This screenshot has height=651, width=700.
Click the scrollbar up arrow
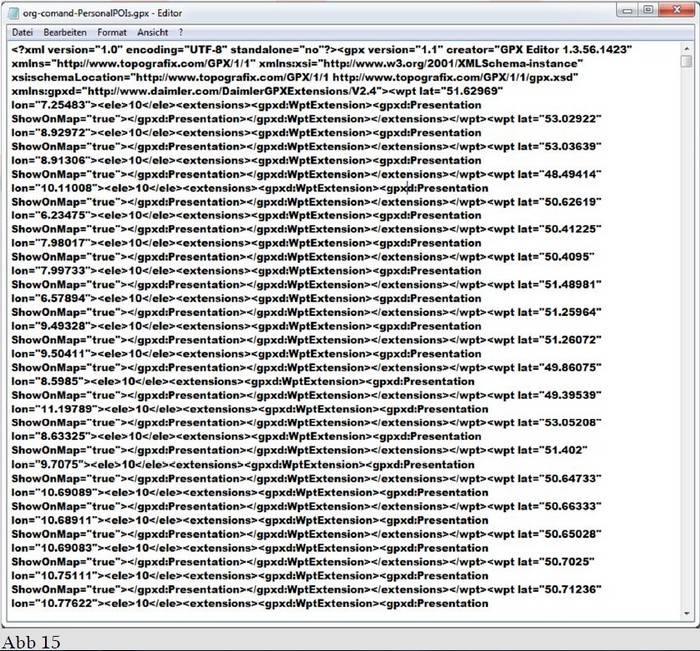[x=687, y=48]
